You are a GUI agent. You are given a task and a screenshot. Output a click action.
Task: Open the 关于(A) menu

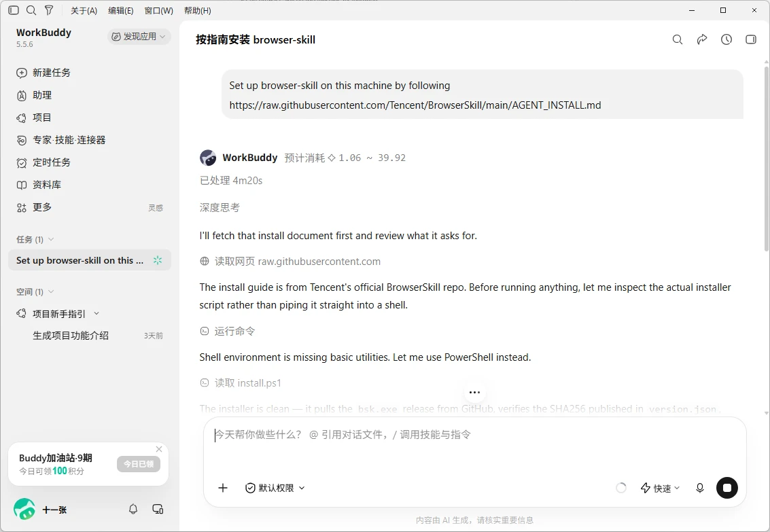(84, 11)
